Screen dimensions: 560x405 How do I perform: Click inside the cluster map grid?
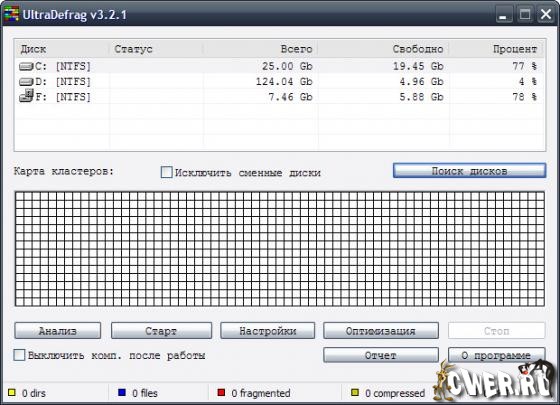pos(280,249)
